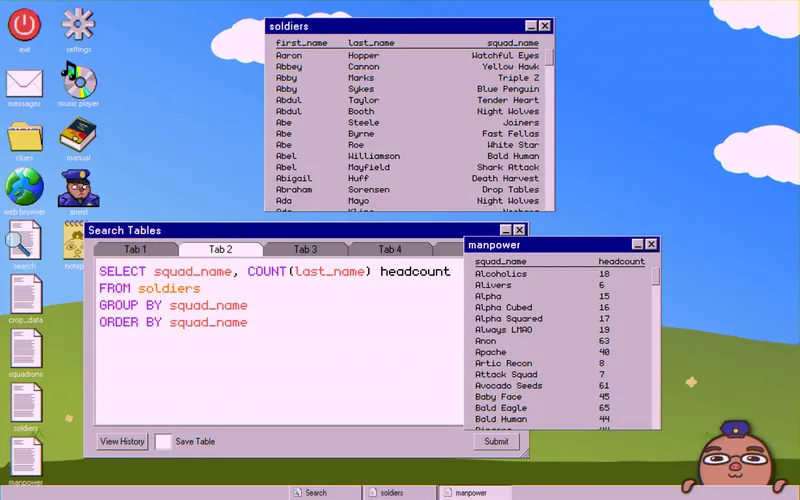The image size is (800, 500).
Task: Minimize the Search Tables window
Action: pyautogui.click(x=506, y=230)
